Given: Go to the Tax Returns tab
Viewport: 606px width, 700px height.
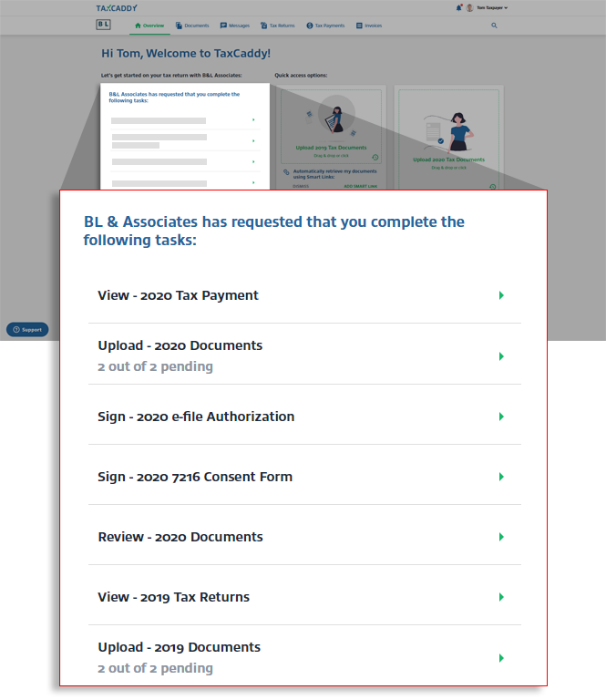Looking at the screenshot, I should coord(278,26).
